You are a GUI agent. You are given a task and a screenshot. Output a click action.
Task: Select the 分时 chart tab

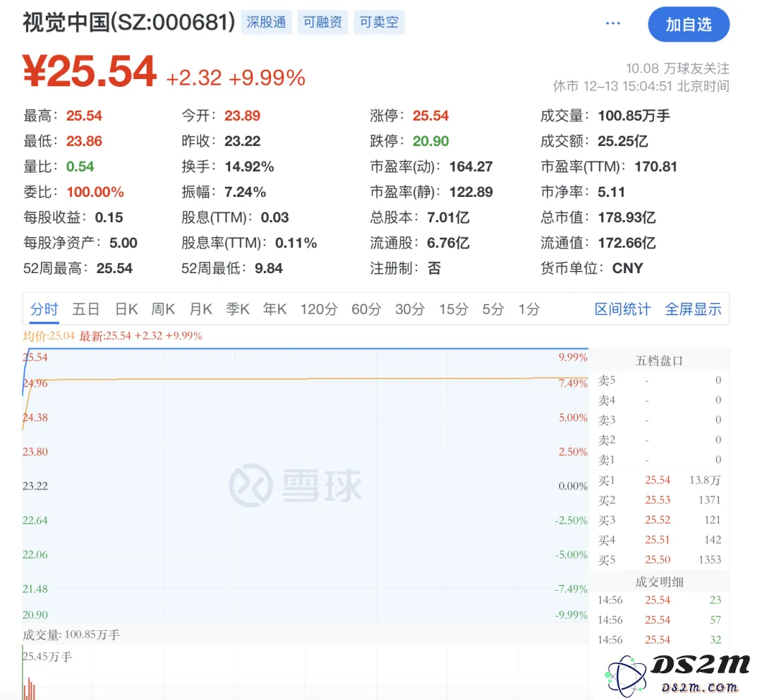coord(44,309)
